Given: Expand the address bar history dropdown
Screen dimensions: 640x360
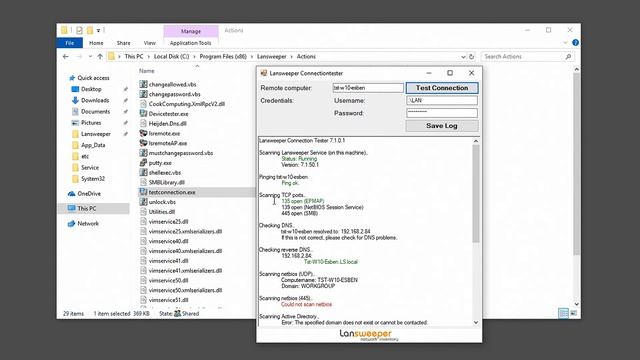Looking at the screenshot, I should [x=463, y=57].
